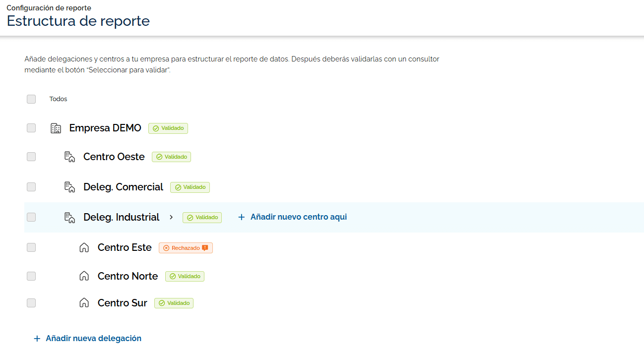Click the Estructura de reporte heading
The height and width of the screenshot is (352, 644).
[x=78, y=21]
